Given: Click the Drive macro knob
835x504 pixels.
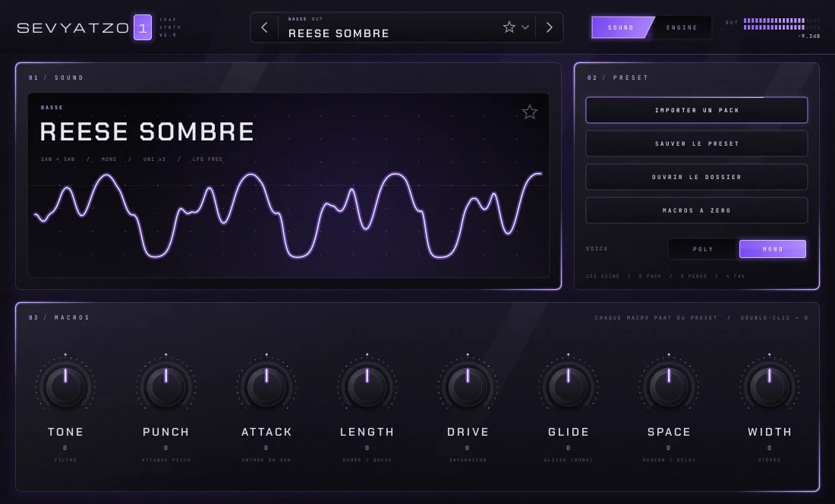Looking at the screenshot, I should point(468,386).
